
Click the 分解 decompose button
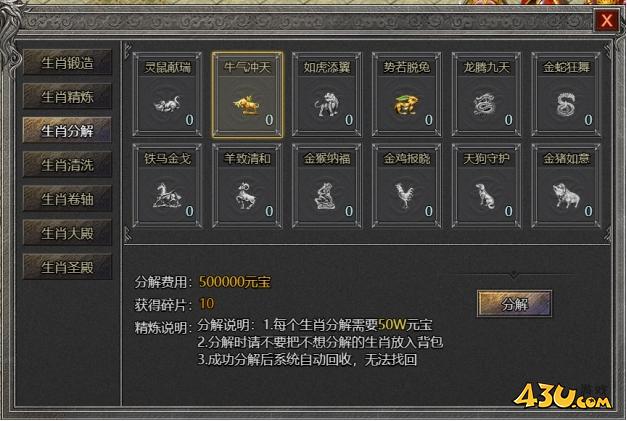(x=515, y=304)
